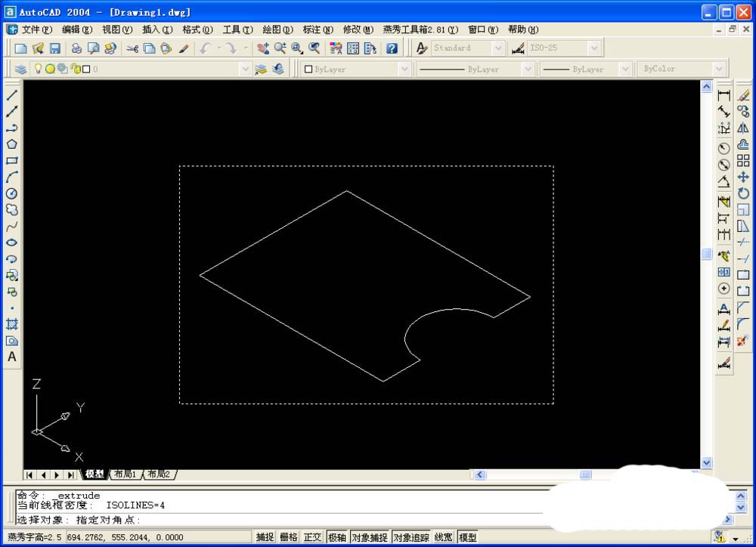Click the drawing area scroll up arrow

pyautogui.click(x=706, y=87)
